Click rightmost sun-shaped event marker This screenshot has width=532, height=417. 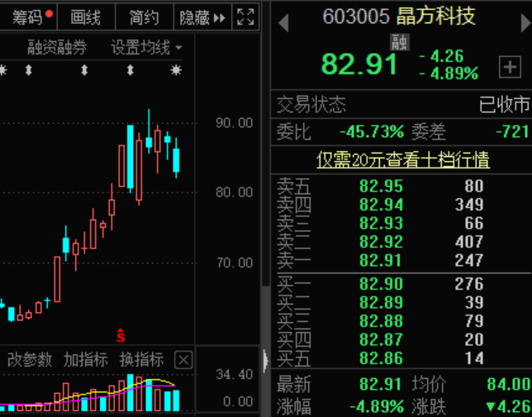click(176, 70)
